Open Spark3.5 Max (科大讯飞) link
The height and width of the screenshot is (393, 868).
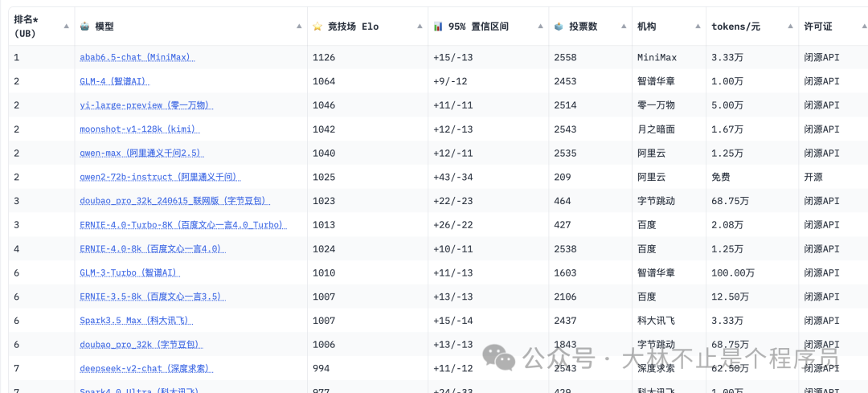137,321
